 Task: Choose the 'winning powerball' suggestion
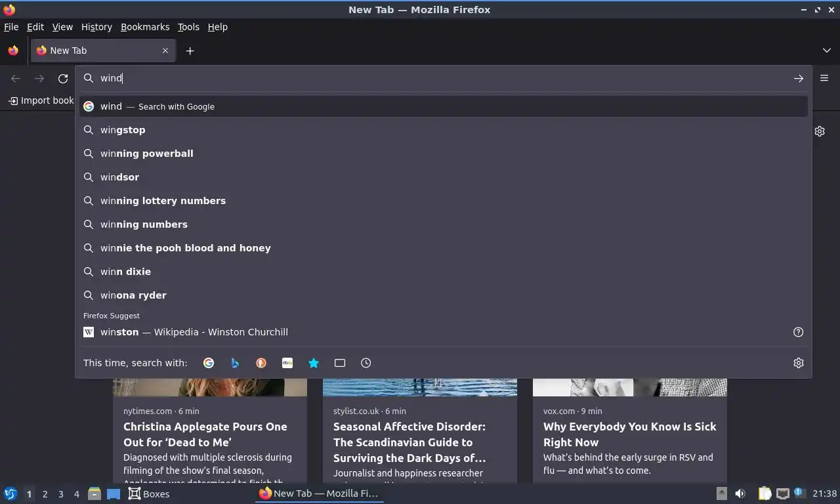pos(444,154)
